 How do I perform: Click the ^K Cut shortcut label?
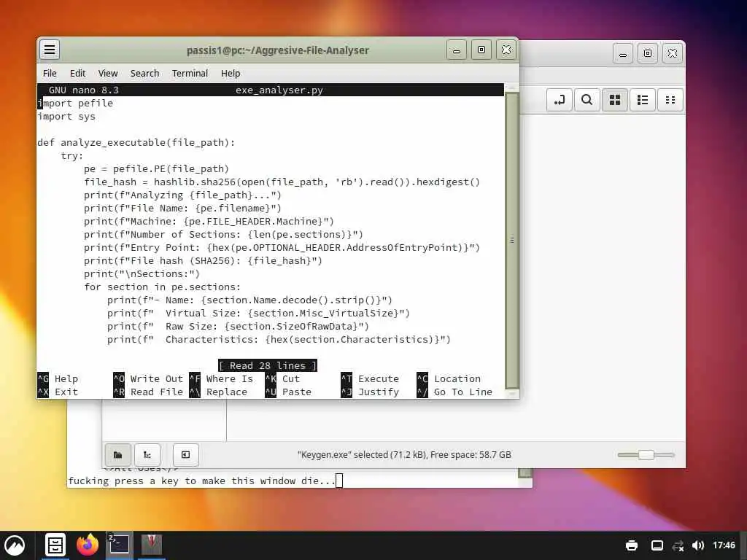tap(282, 379)
